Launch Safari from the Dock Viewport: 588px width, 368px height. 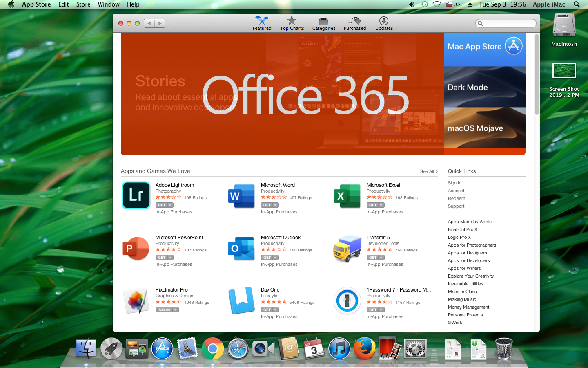238,348
